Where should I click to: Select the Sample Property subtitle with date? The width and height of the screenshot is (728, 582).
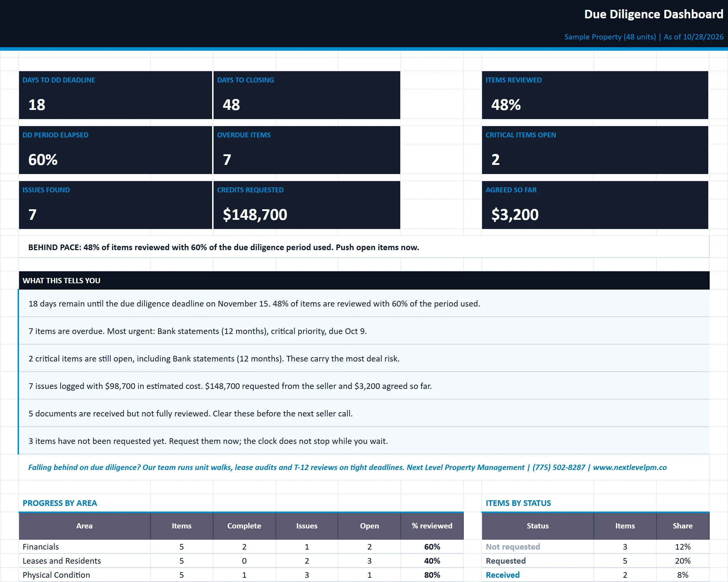[x=644, y=37]
